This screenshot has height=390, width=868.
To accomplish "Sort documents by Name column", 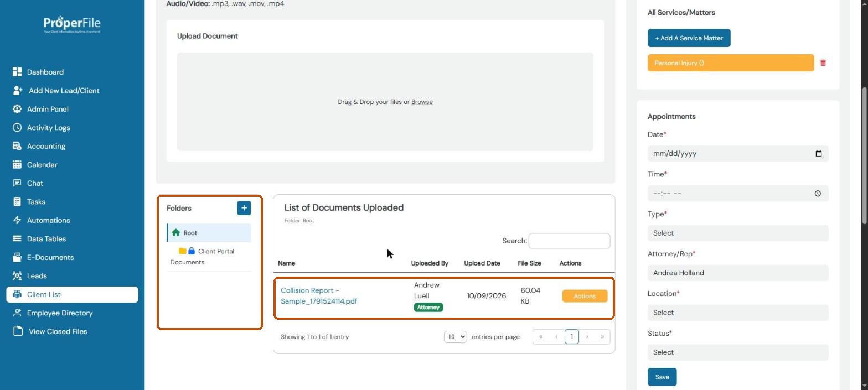I will click(x=286, y=263).
